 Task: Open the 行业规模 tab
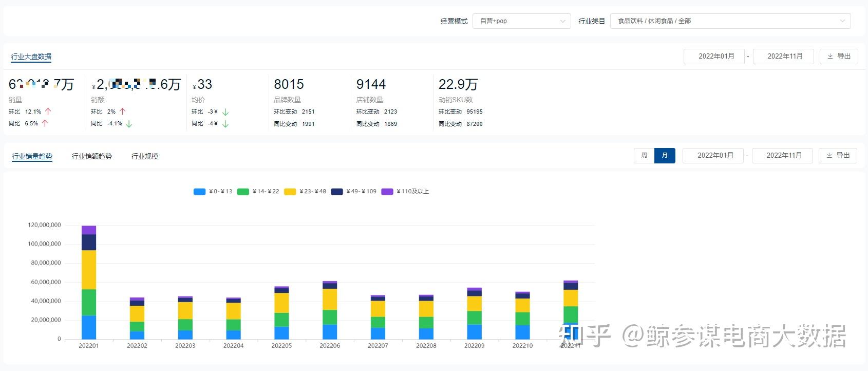pyautogui.click(x=145, y=156)
